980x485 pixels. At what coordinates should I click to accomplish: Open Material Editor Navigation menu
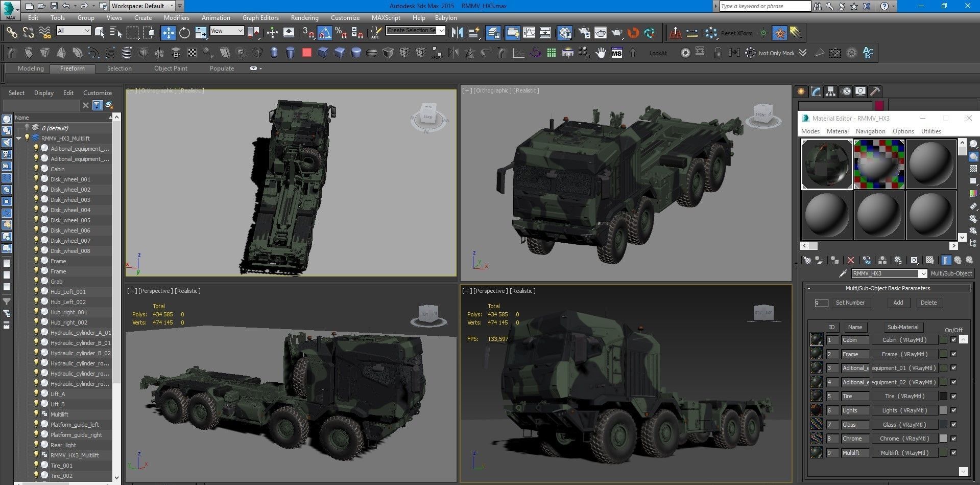[870, 131]
